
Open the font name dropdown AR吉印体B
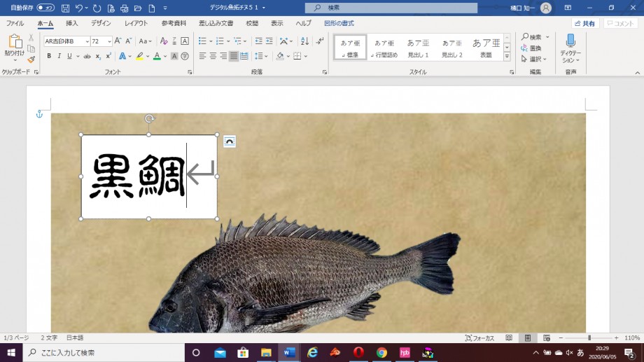pyautogui.click(x=87, y=41)
